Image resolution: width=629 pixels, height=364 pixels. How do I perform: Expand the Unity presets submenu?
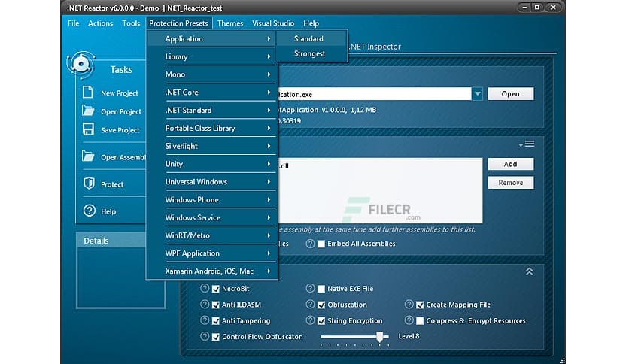212,164
